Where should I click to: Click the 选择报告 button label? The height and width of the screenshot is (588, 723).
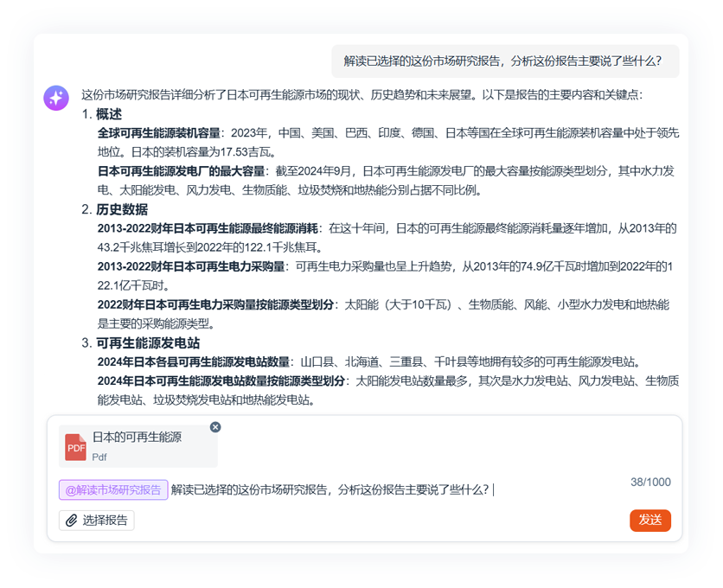pos(105,521)
